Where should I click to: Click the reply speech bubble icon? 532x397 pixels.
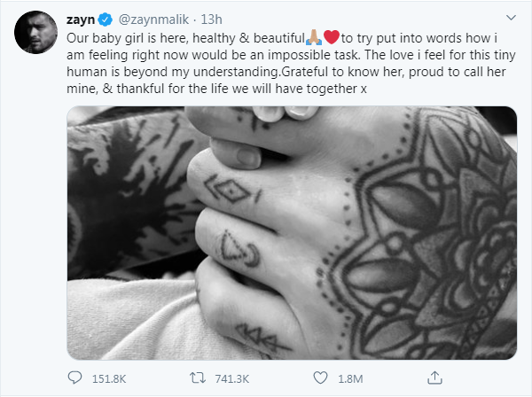[75, 378]
